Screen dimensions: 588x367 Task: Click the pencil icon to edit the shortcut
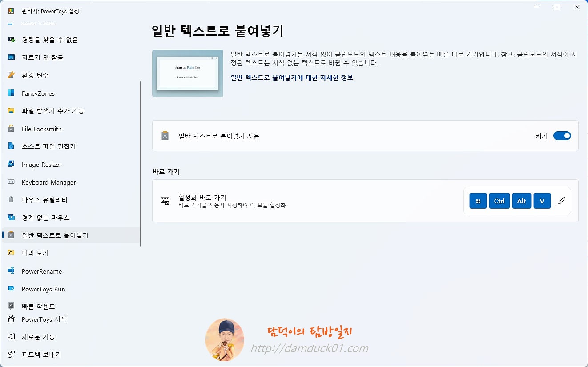click(561, 201)
